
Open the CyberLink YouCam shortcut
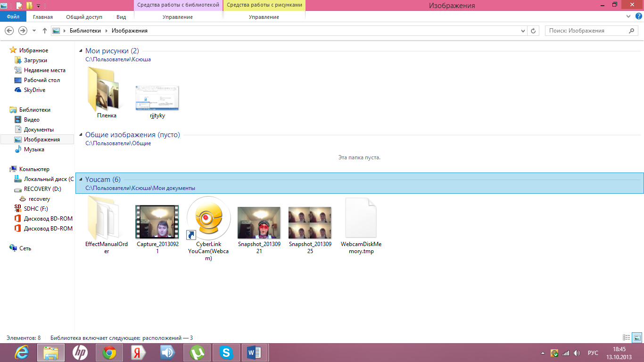[209, 228]
